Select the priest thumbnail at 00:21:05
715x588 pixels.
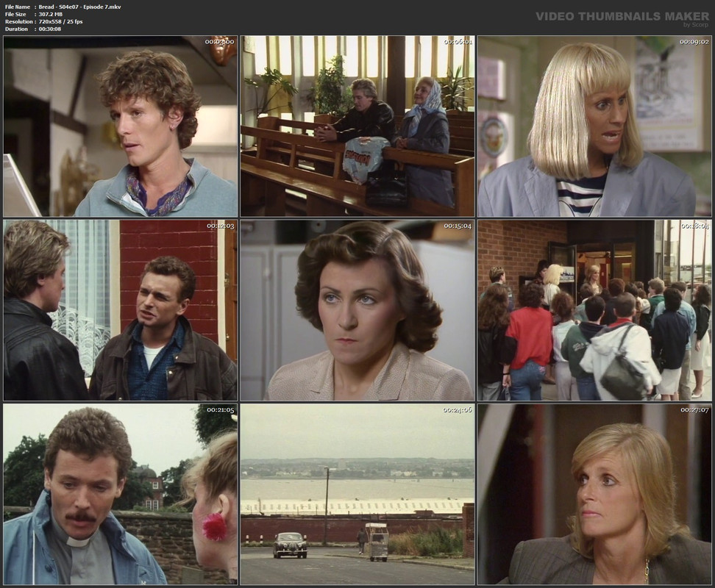(x=121, y=494)
